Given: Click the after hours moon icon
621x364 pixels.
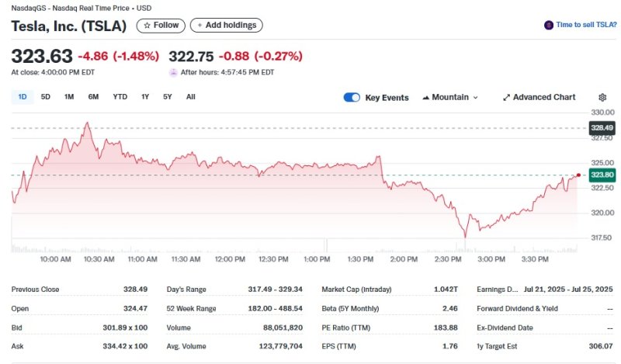Looking at the screenshot, I should 173,72.
